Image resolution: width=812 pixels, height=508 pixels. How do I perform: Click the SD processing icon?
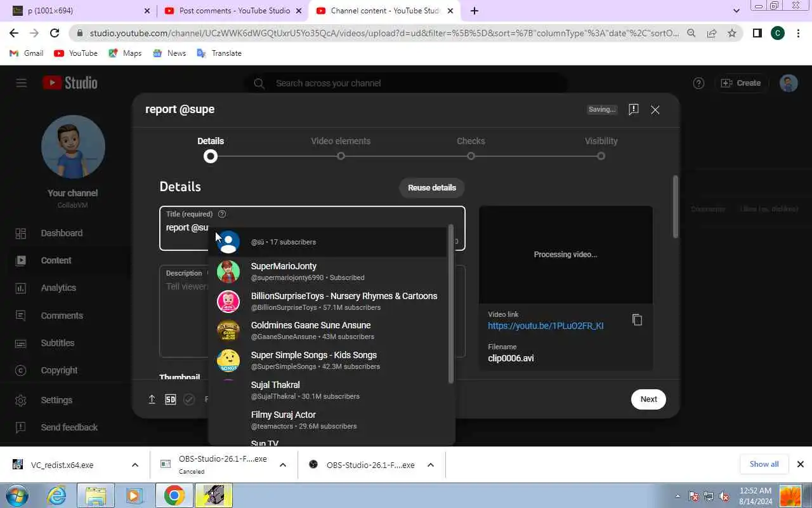171,399
